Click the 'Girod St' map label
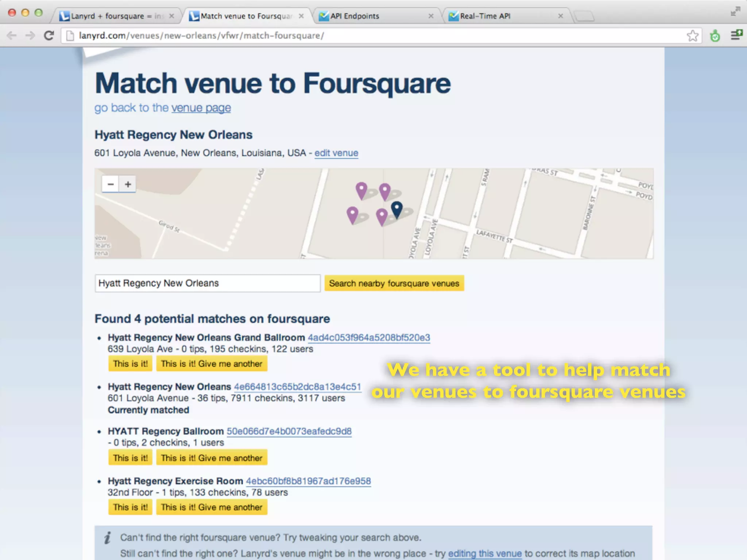 (169, 226)
